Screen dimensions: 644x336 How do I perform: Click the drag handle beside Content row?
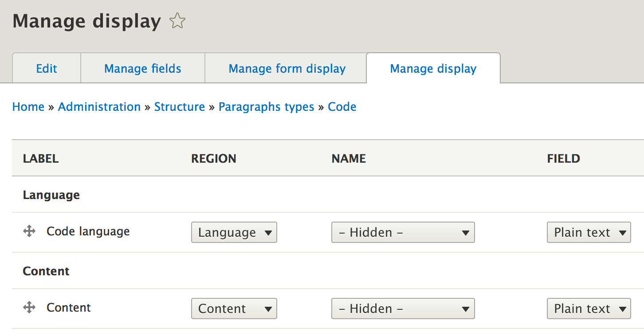coord(29,307)
